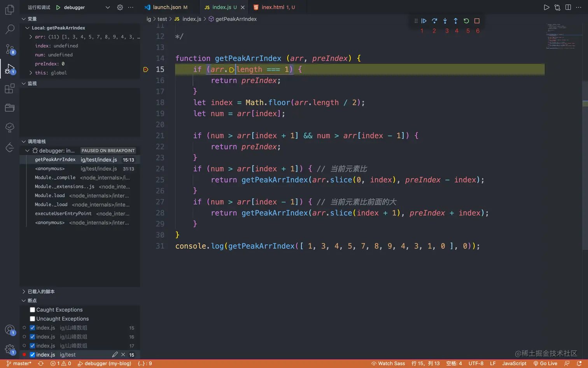
Task: Stop the debug session
Action: point(477,21)
